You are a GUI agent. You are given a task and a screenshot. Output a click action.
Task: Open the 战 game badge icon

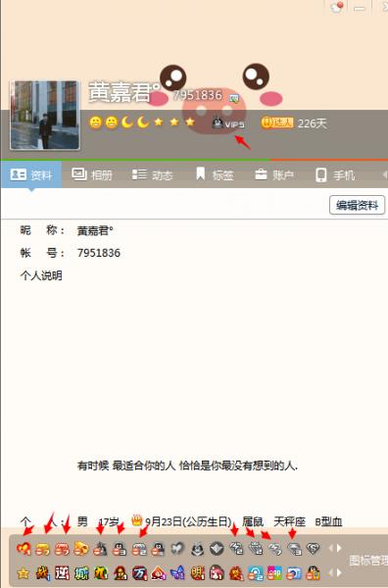43,573
